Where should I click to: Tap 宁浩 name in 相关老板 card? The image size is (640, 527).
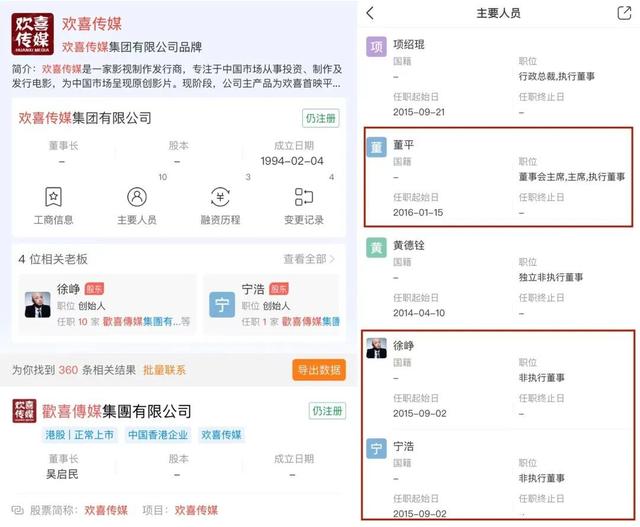click(253, 289)
